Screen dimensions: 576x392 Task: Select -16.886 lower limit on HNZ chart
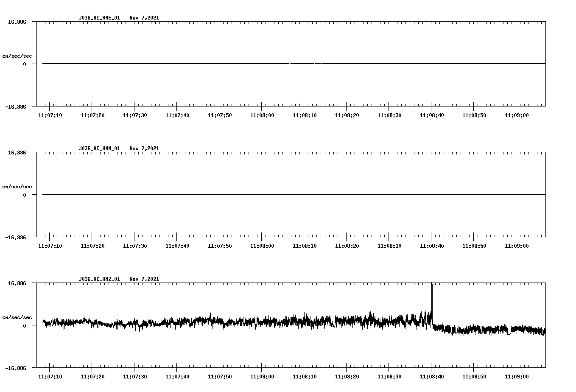coord(16,368)
